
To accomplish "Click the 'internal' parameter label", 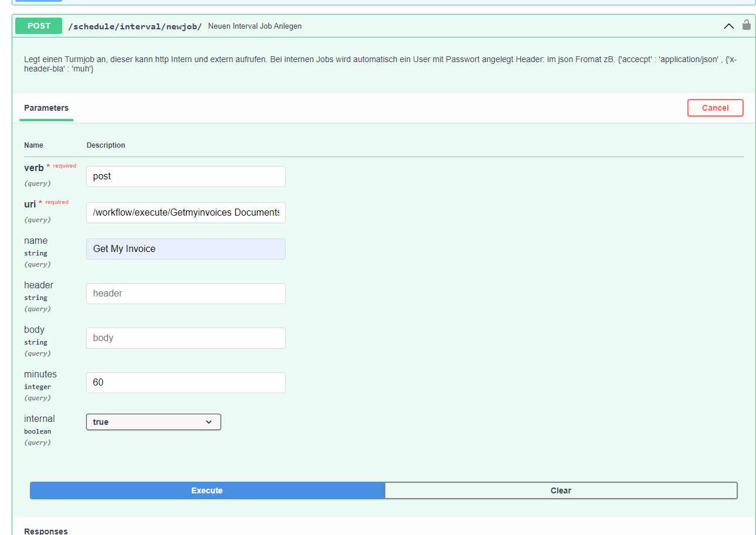I will click(x=39, y=418).
